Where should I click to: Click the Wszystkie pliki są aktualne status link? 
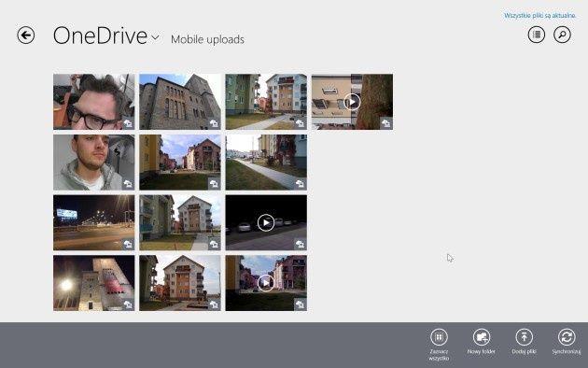[x=540, y=15]
